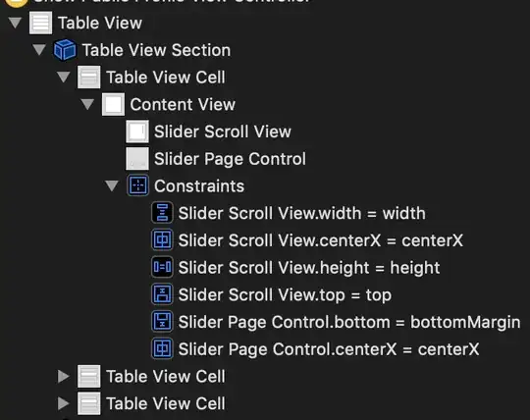
Task: Click the Slider Page Control bottom constraint icon
Action: [x=162, y=321]
